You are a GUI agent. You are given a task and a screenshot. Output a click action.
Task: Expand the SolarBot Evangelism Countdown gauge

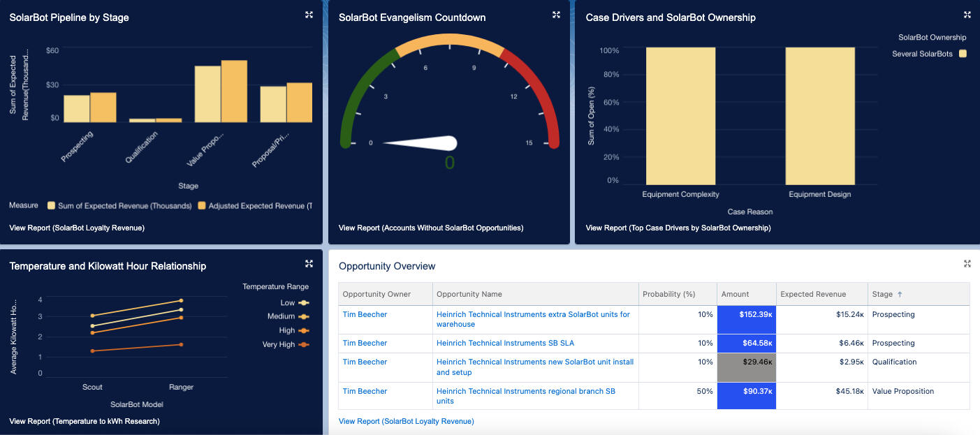[x=556, y=15]
